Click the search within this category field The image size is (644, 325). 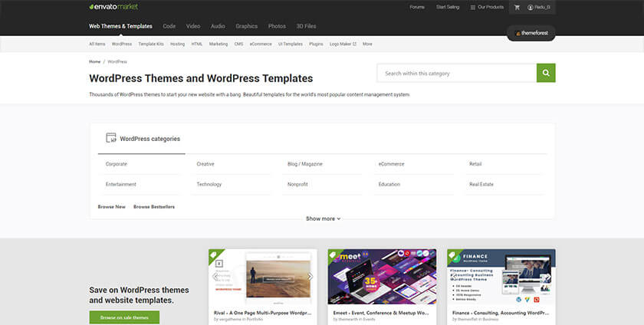457,73
